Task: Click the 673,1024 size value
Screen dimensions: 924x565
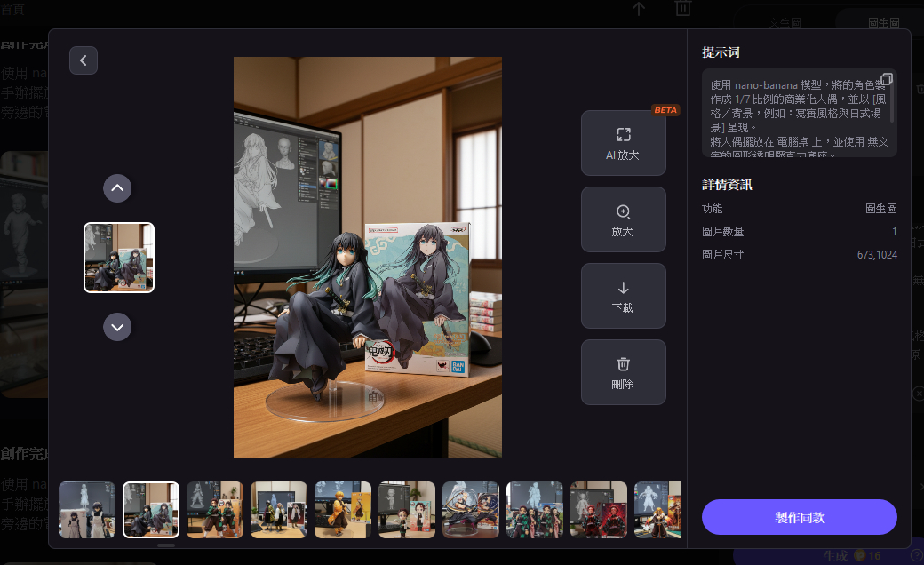Action: (x=877, y=254)
